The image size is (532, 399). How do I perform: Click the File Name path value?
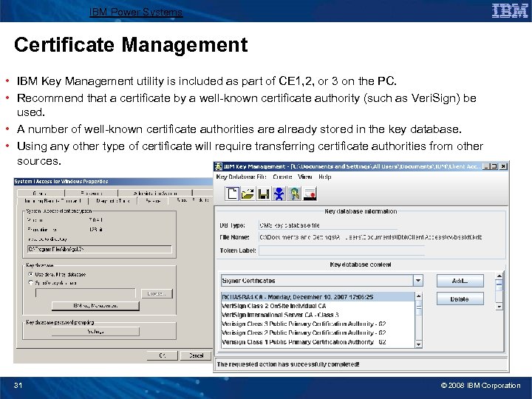(370, 237)
